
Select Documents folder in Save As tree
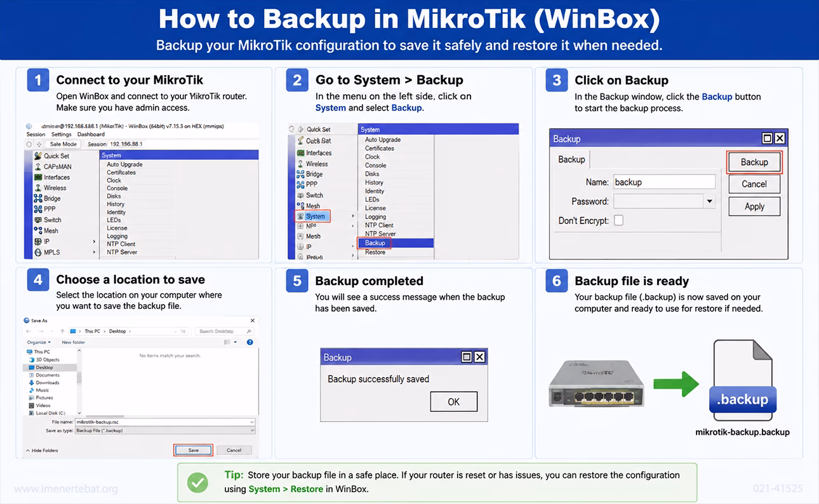click(44, 375)
